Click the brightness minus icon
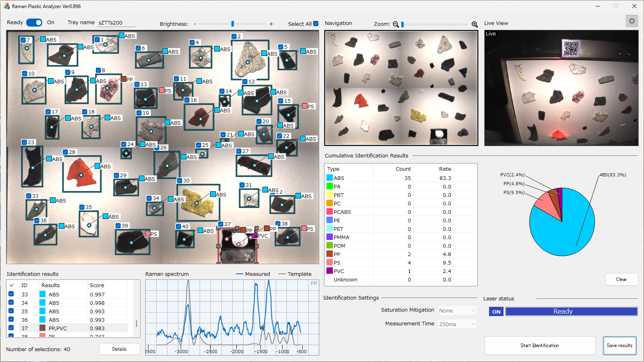The height and width of the screenshot is (362, 644). [195, 24]
